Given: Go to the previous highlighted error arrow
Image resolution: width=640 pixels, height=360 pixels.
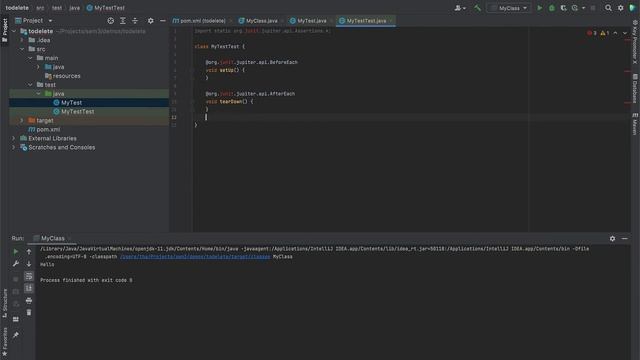Looking at the screenshot, I should click(616, 33).
